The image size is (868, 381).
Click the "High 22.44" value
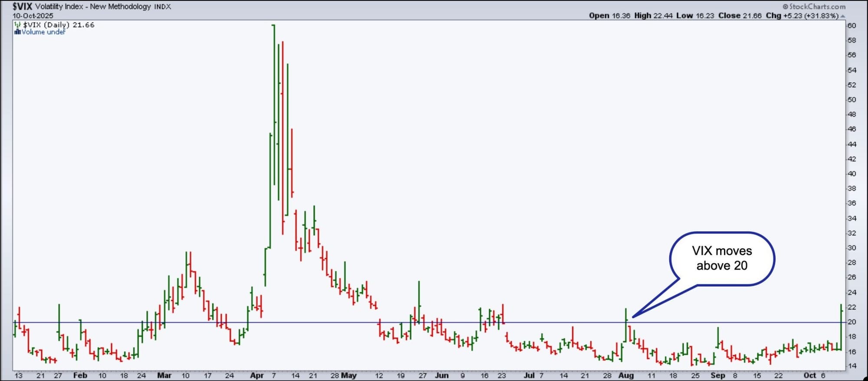653,16
